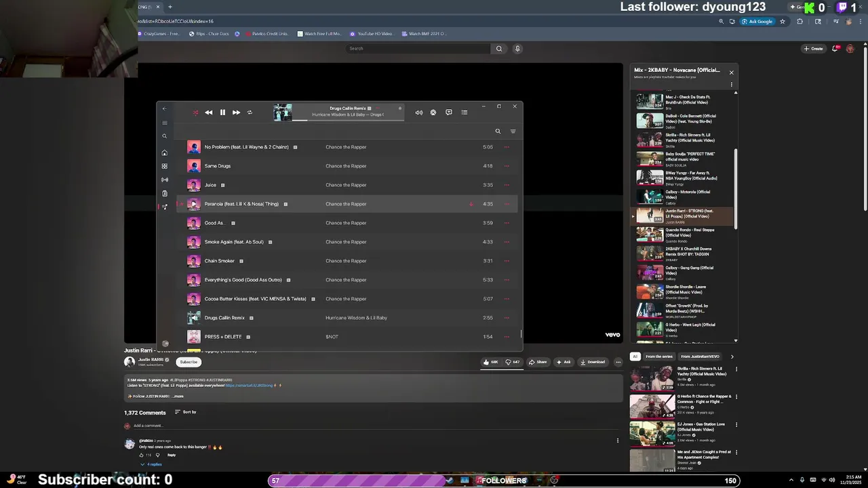Select the Cocoa Butter Kisses track row

[x=347, y=299]
